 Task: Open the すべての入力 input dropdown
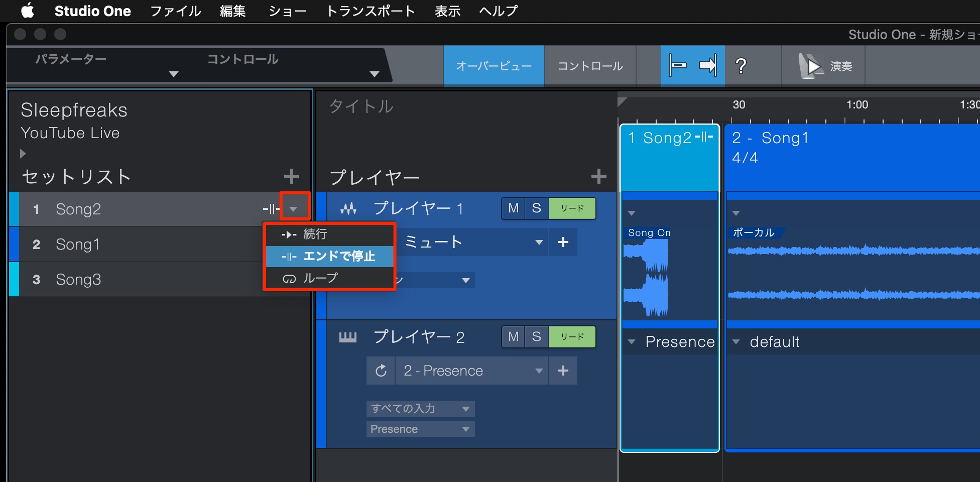pos(421,409)
